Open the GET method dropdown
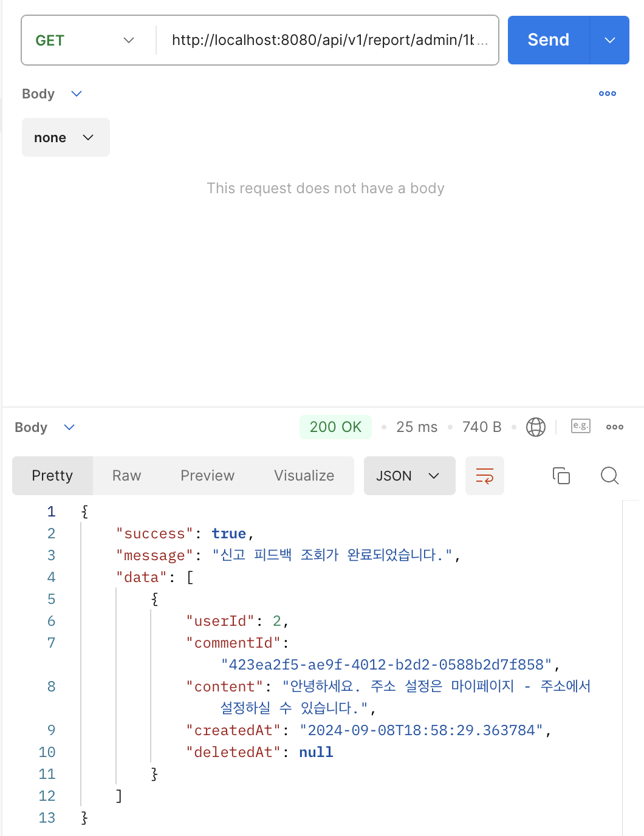Screen dimensions: 644x836 pos(85,40)
